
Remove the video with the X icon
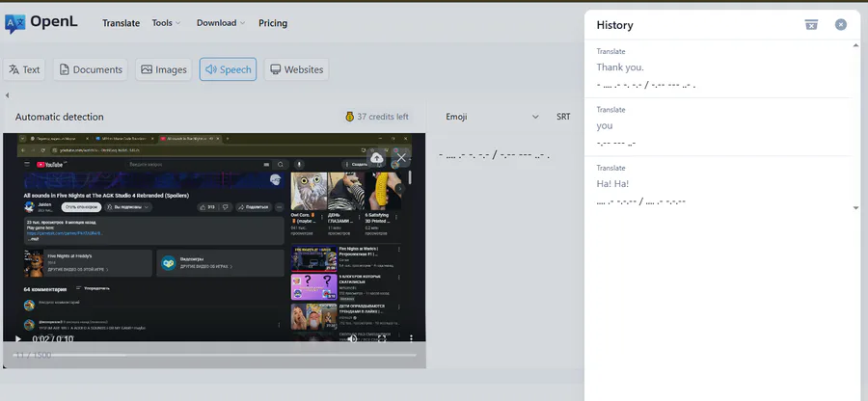401,158
